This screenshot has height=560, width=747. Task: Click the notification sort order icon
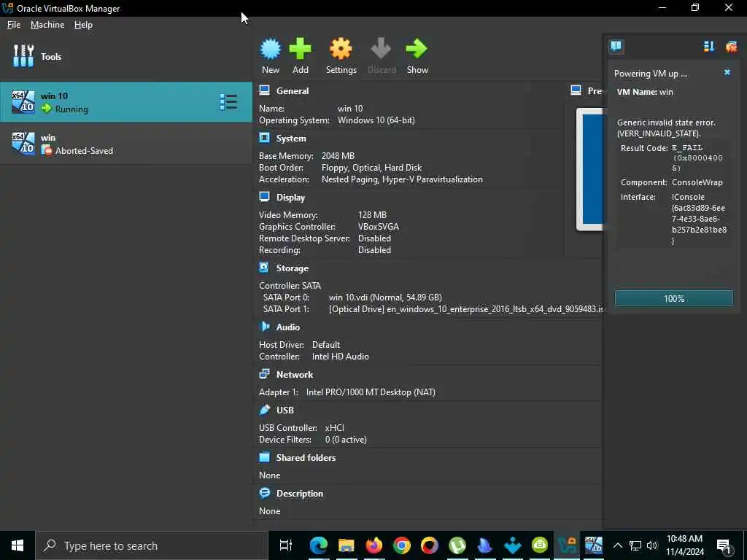(x=709, y=46)
